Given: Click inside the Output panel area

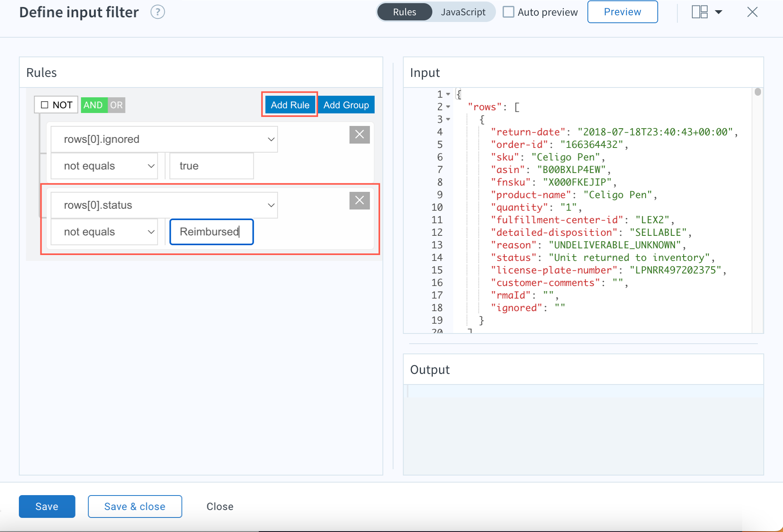Looking at the screenshot, I should tap(583, 430).
